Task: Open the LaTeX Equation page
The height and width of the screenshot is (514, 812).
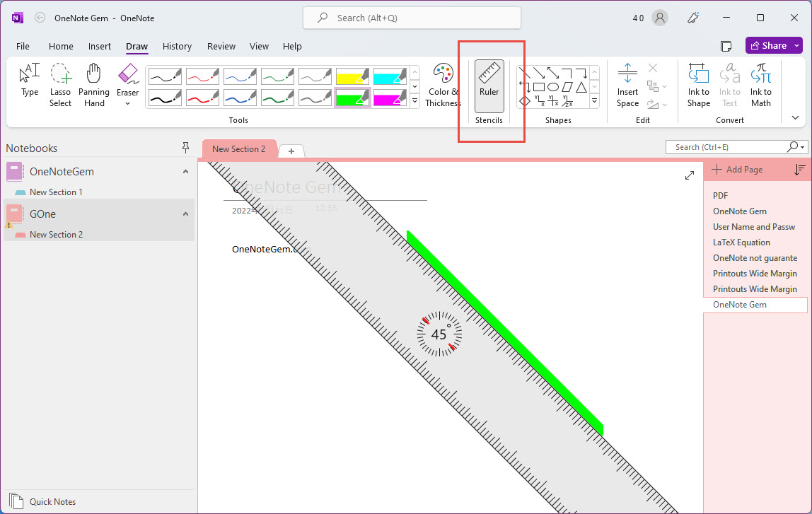Action: [x=741, y=243]
